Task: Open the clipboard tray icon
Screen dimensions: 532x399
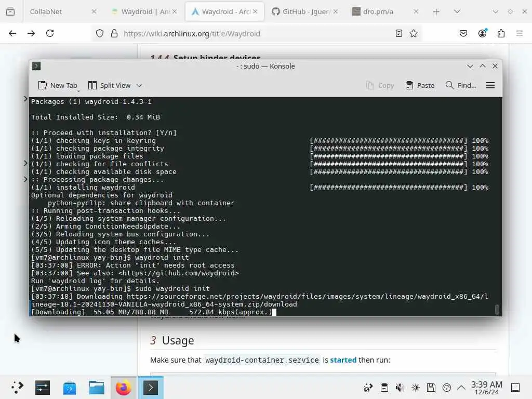Action: 384,388
